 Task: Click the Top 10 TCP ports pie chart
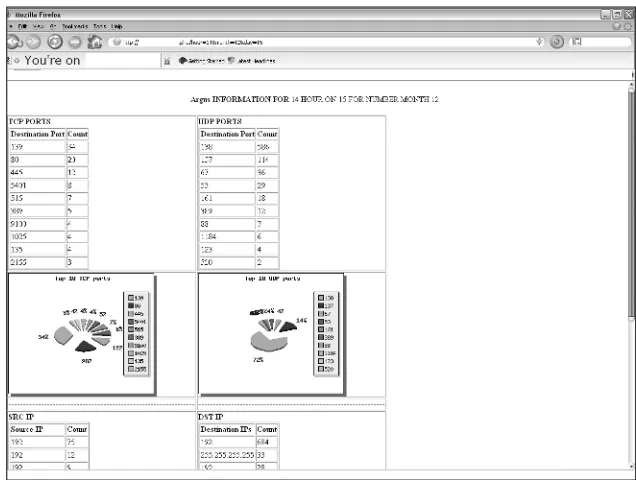81,334
